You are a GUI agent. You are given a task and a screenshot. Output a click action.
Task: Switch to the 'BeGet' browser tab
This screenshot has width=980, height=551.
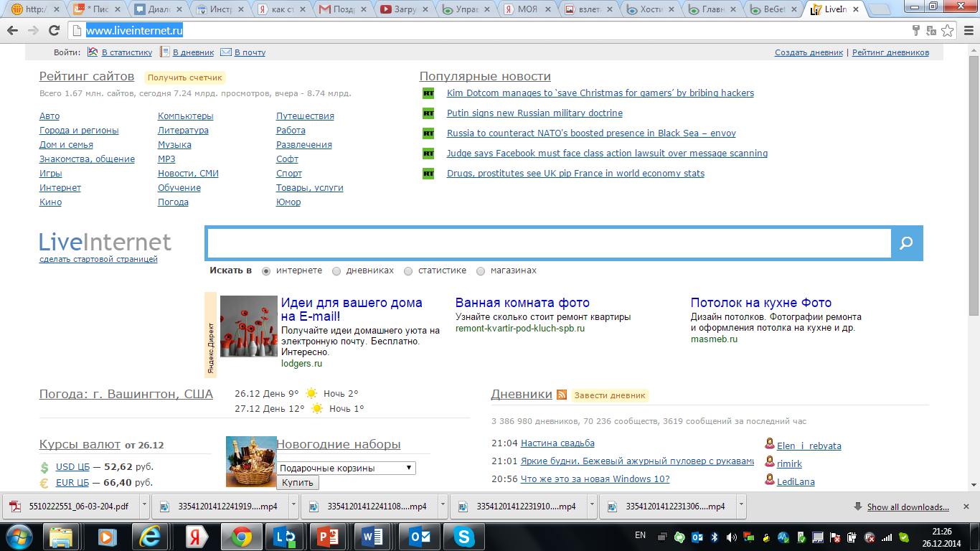click(x=773, y=9)
